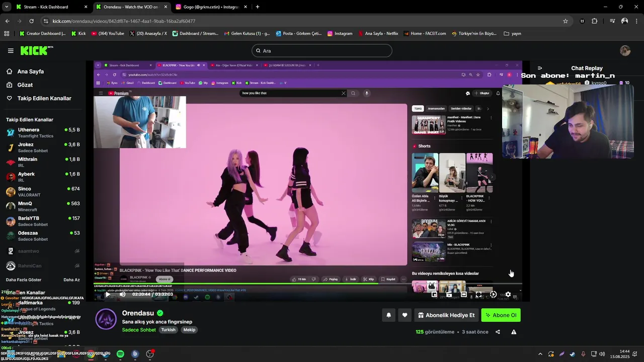This screenshot has width=644, height=362.
Task: Open Chrome tab search dropdown
Action: [7, 7]
